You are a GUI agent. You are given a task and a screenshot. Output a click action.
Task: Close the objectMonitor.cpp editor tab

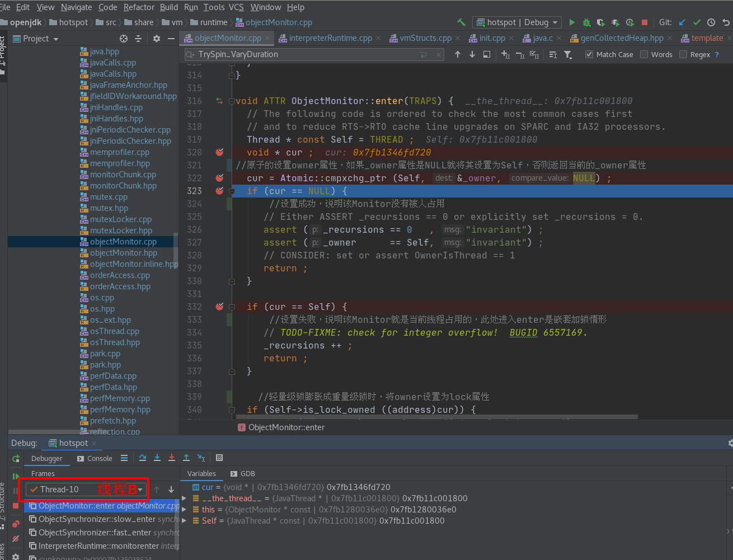(x=267, y=38)
